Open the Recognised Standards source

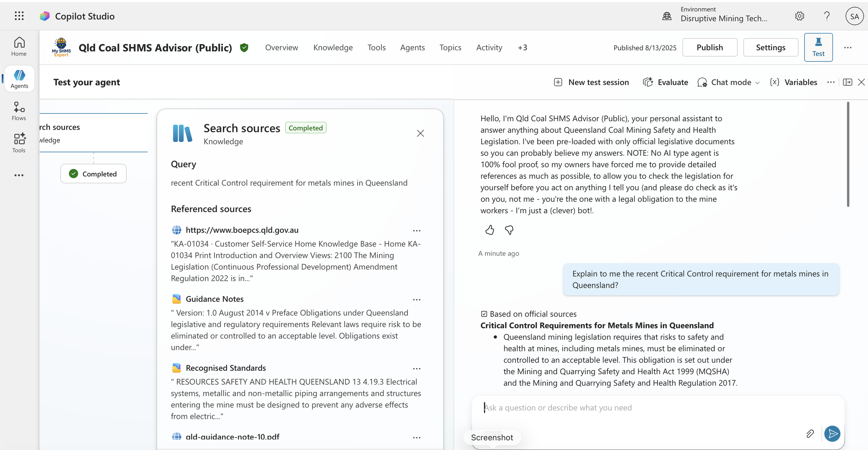(226, 368)
